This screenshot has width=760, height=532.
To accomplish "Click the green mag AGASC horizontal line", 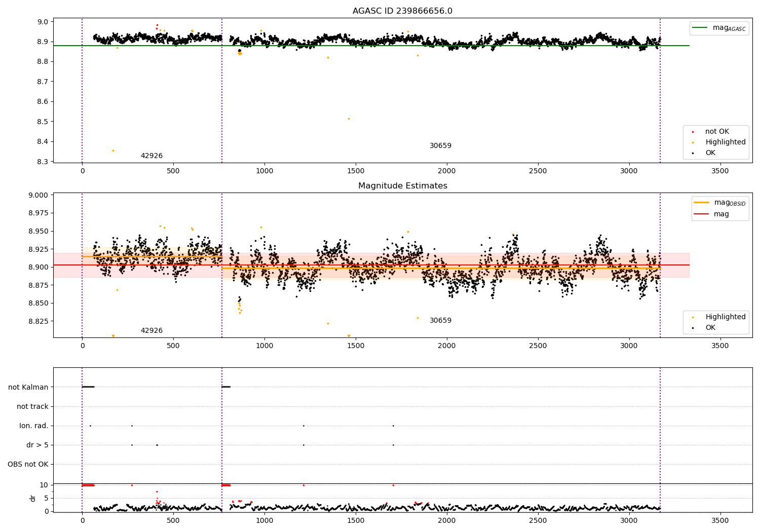I will 371,46.
